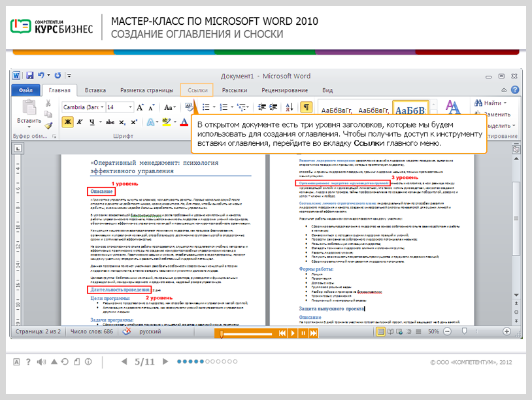Open the Undo history dropdown arrow

click(49, 75)
